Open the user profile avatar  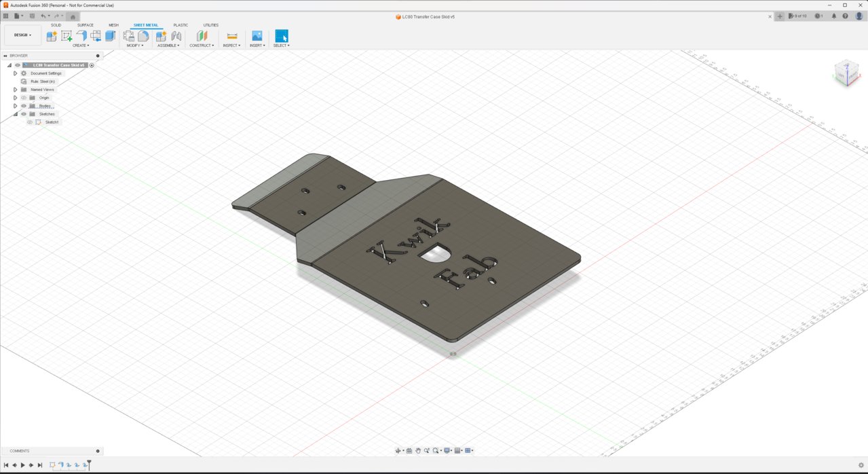coord(858,16)
